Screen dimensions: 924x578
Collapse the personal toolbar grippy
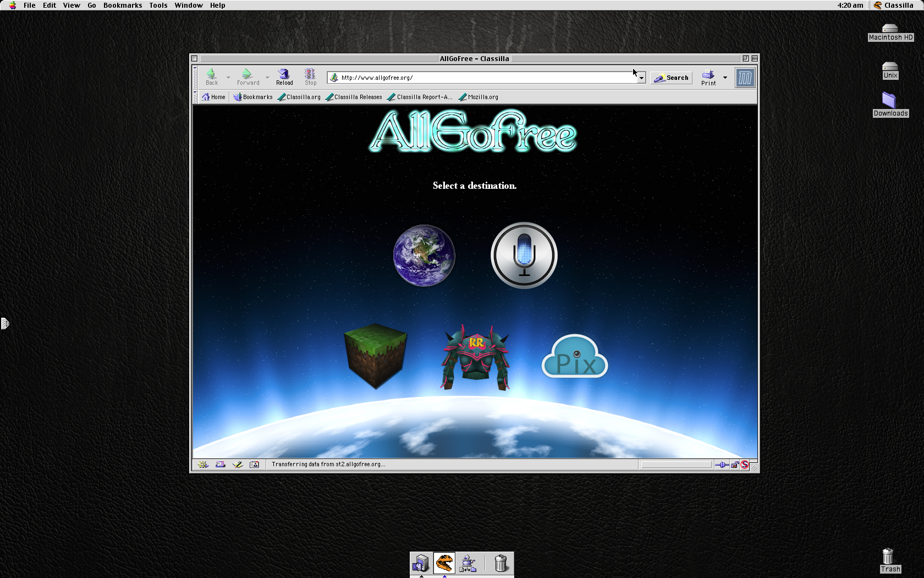[195, 97]
